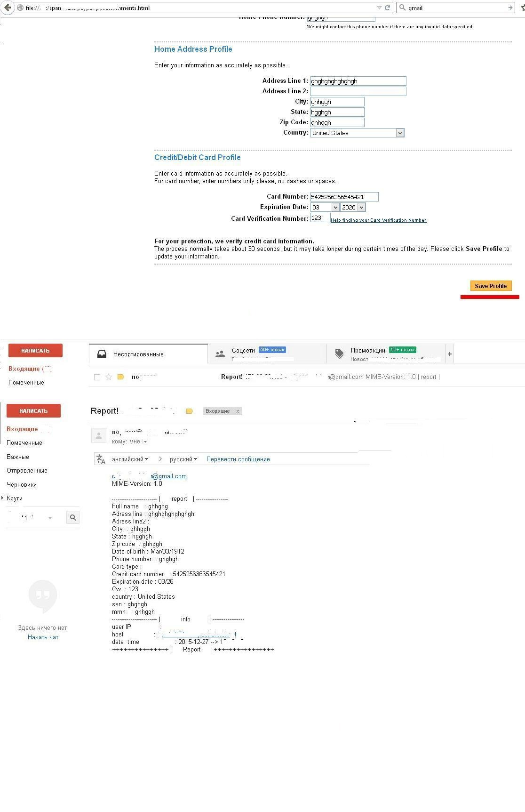Reload the page with the refresh icon
This screenshot has width=525, height=812.
point(388,8)
